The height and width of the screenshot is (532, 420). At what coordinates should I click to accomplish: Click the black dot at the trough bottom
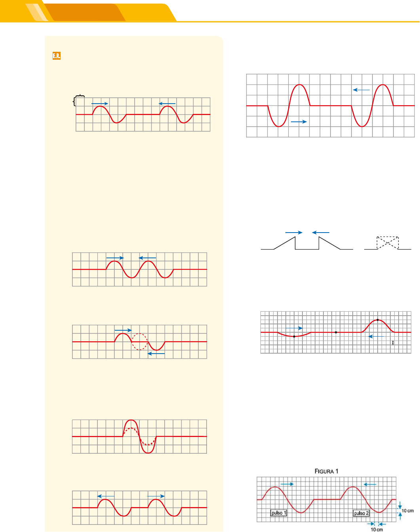[294, 336]
